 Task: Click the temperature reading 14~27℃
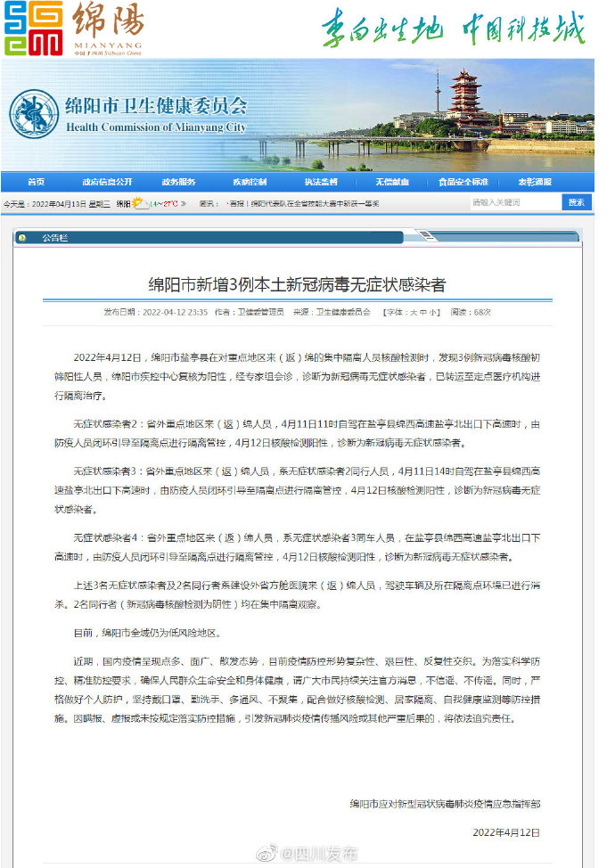(x=164, y=204)
